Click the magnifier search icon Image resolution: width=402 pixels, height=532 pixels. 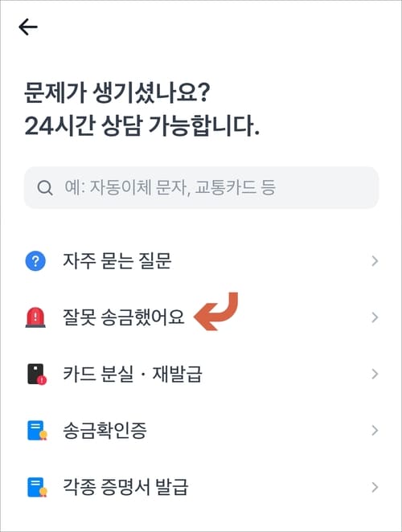coord(45,187)
